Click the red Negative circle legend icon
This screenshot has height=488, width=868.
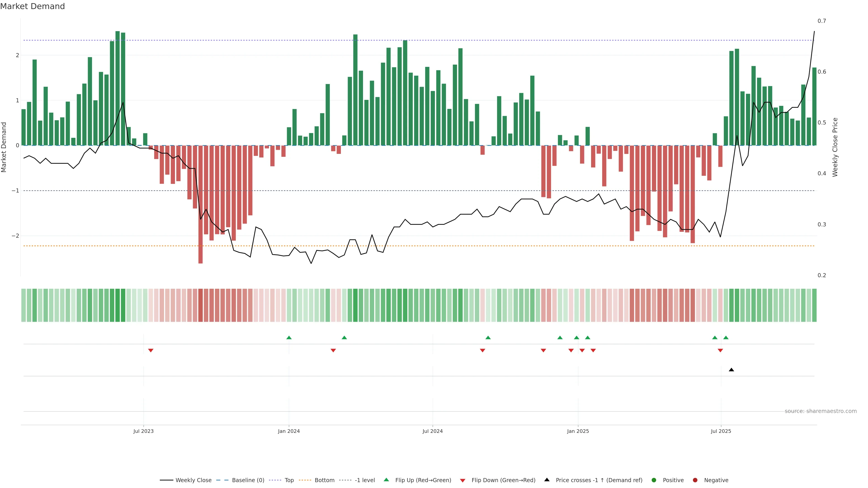point(695,480)
